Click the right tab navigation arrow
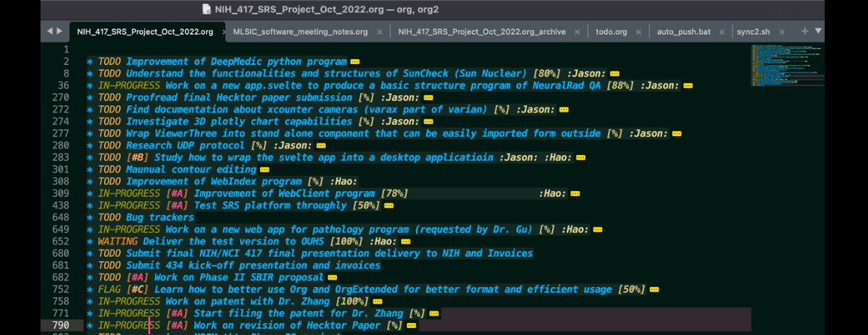 (59, 31)
